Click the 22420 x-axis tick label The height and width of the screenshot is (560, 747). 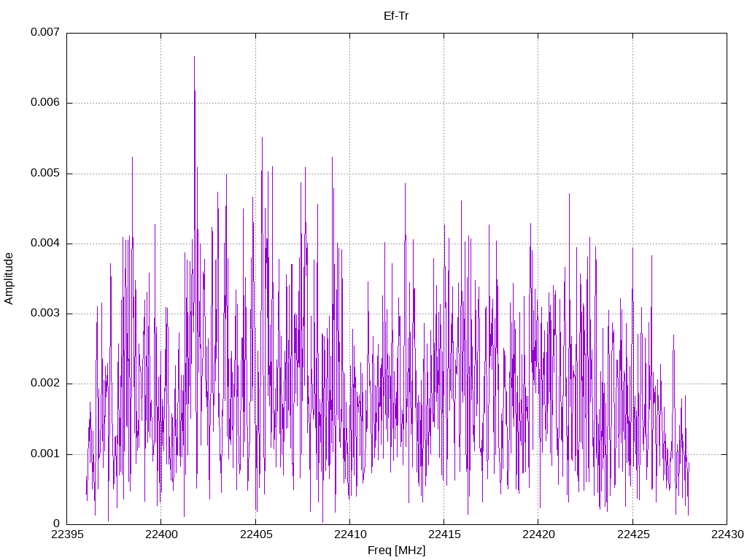tap(538, 534)
